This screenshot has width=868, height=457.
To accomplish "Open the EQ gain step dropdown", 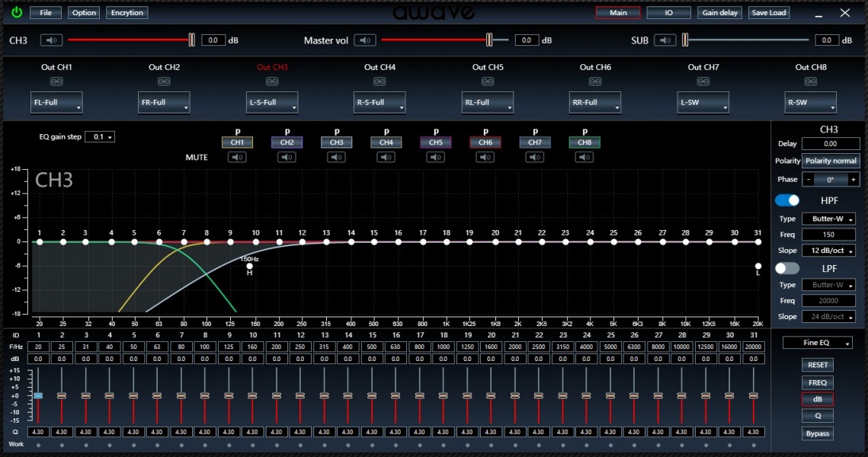I will [100, 137].
